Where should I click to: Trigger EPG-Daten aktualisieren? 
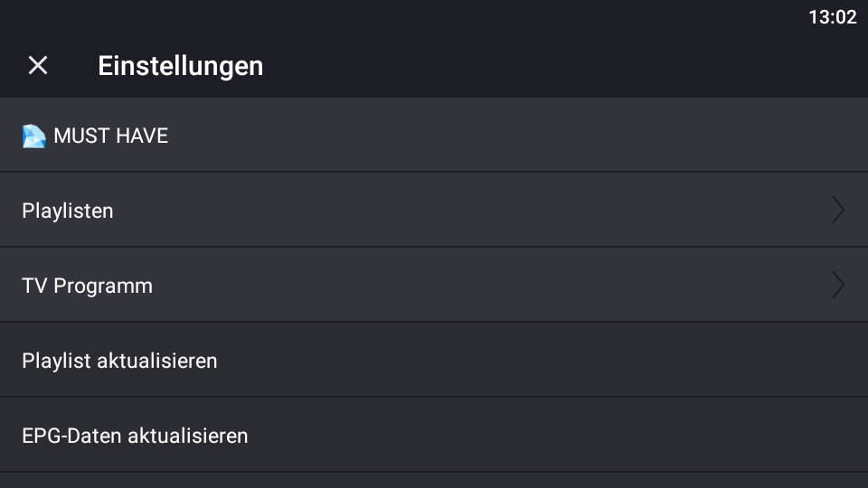pyautogui.click(x=434, y=435)
